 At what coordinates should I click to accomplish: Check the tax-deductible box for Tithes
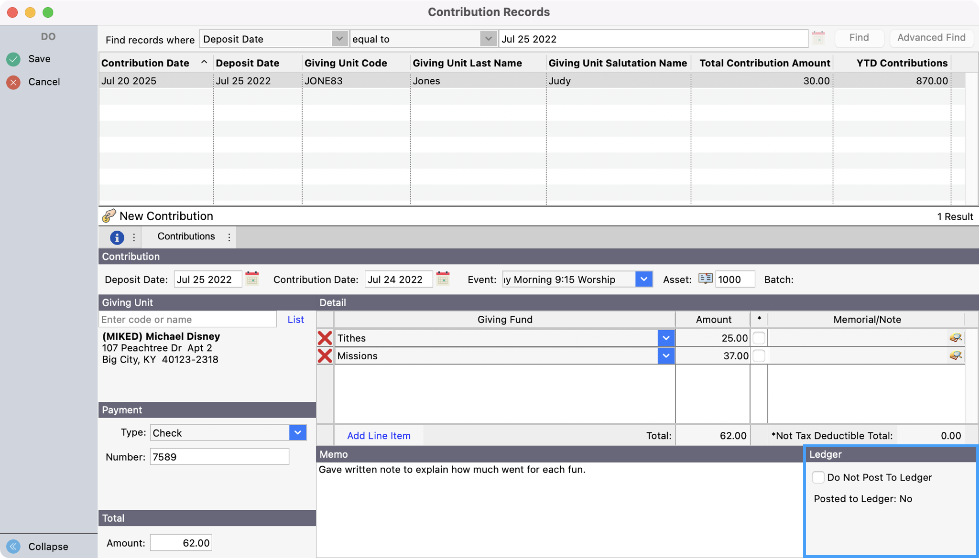(x=759, y=338)
